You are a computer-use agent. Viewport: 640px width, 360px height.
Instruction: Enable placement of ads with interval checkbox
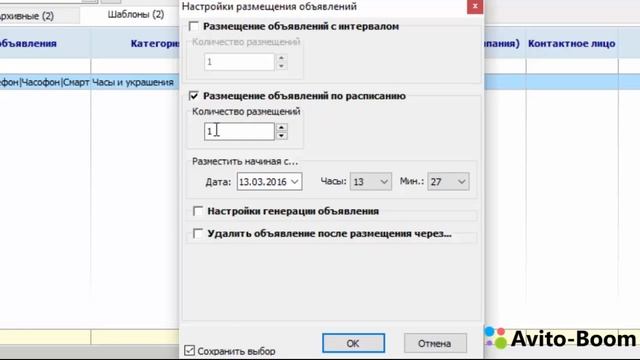(x=194, y=27)
